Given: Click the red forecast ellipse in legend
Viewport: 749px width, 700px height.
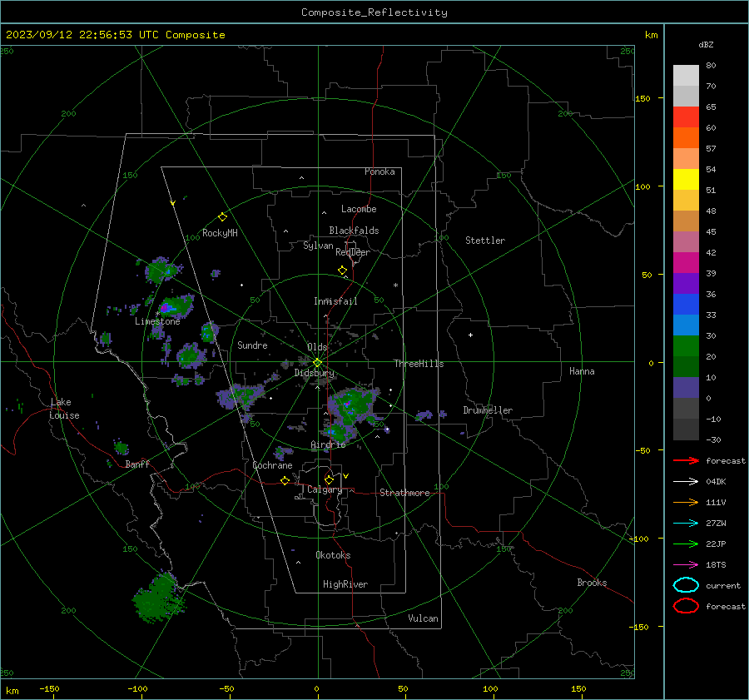Looking at the screenshot, I should tap(686, 606).
